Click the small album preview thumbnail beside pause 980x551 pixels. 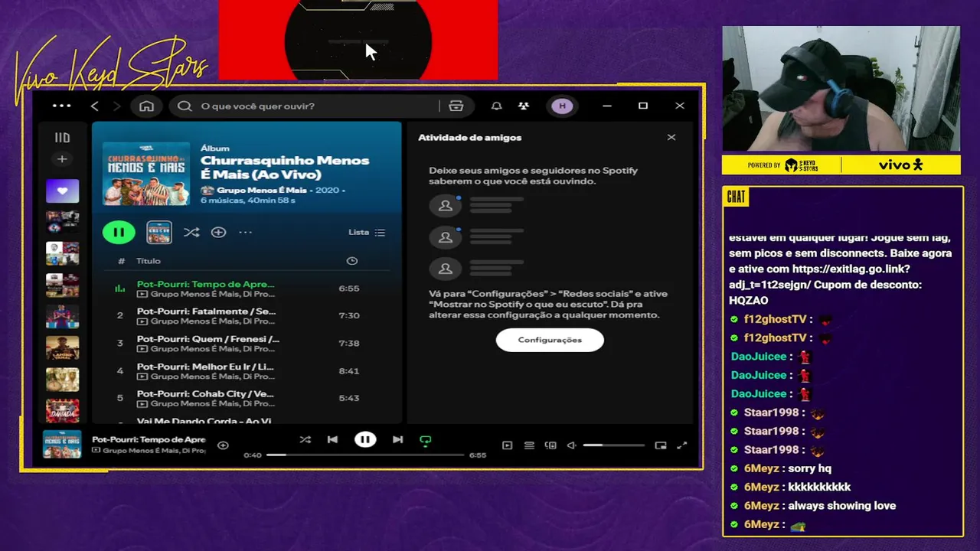159,232
